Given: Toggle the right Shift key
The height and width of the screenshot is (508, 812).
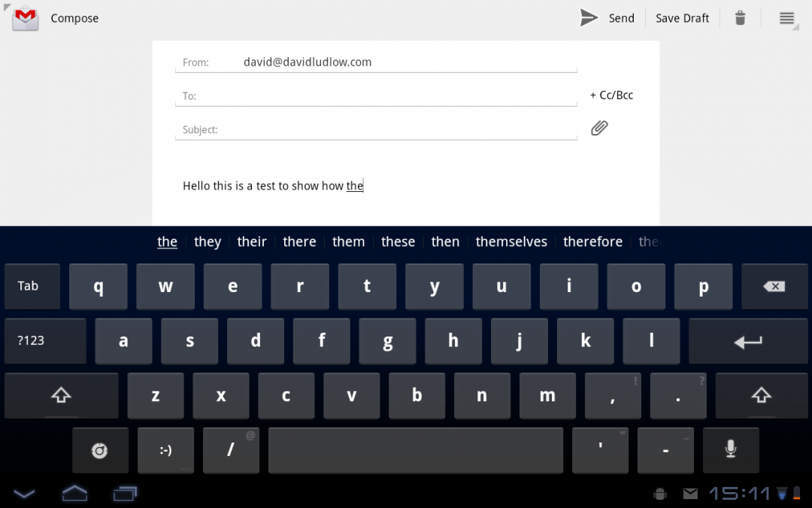Looking at the screenshot, I should pyautogui.click(x=761, y=396).
